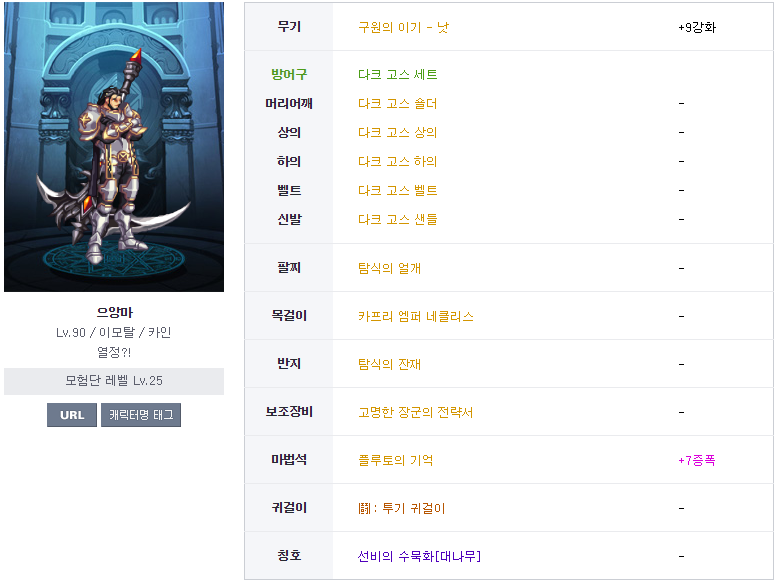Click the 모험단 레벨 Lv.25 bar
The height and width of the screenshot is (582, 778).
[114, 381]
